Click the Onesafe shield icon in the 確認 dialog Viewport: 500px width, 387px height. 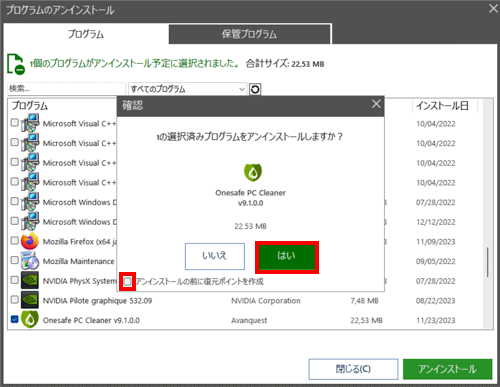click(253, 172)
